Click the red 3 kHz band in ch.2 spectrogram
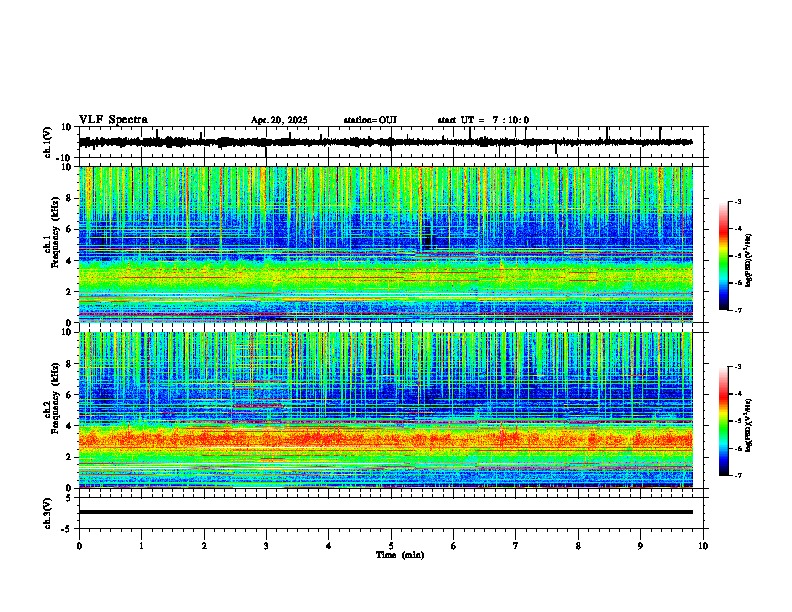 coord(385,438)
